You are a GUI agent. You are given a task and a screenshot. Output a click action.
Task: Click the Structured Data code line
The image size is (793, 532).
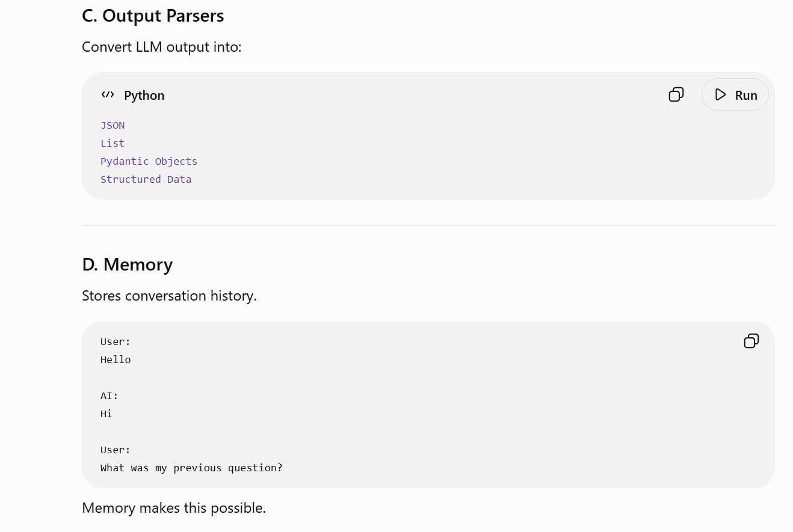(x=146, y=179)
